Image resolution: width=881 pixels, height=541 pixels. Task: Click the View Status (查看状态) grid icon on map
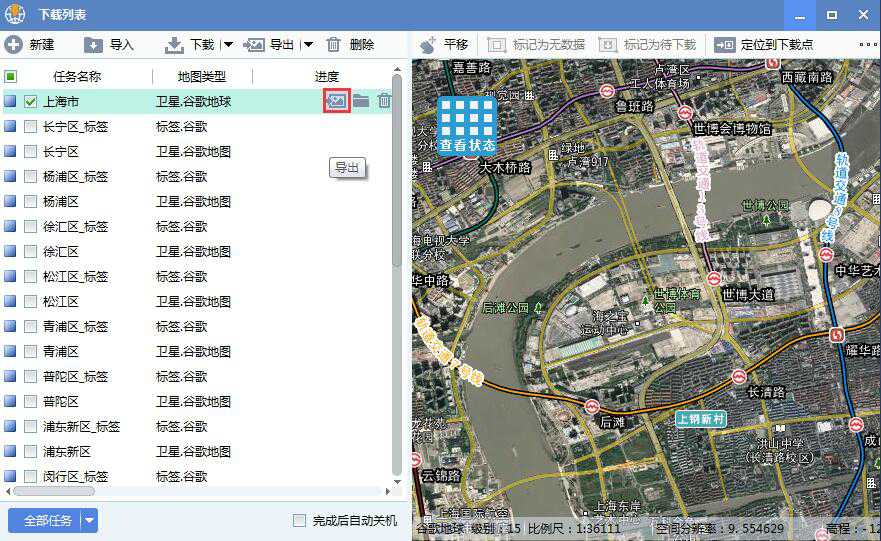pyautogui.click(x=466, y=125)
